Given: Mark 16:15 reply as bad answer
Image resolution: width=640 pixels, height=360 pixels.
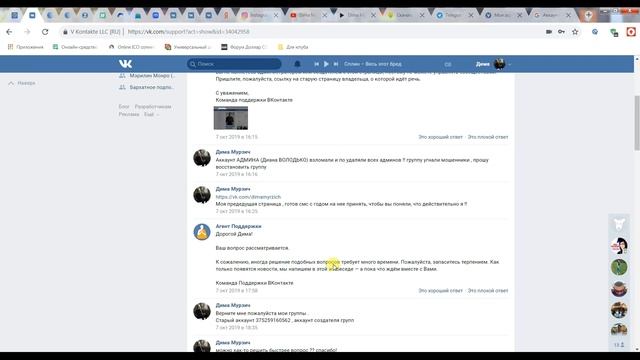Looking at the screenshot, I should pos(488,137).
